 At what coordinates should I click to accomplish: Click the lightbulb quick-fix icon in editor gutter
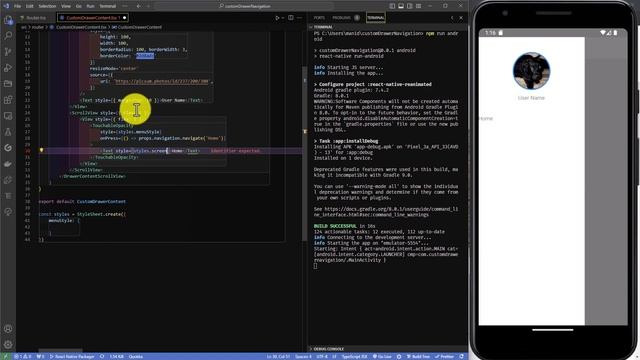[41, 151]
